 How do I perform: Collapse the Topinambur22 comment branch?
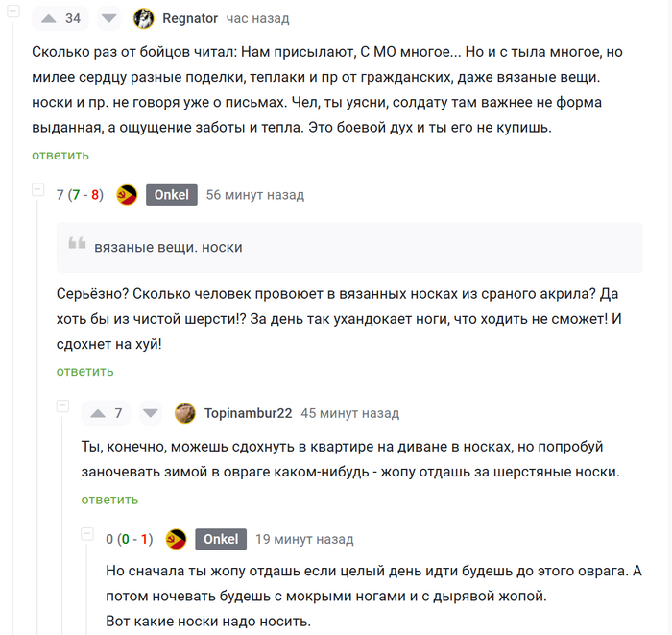click(x=62, y=407)
